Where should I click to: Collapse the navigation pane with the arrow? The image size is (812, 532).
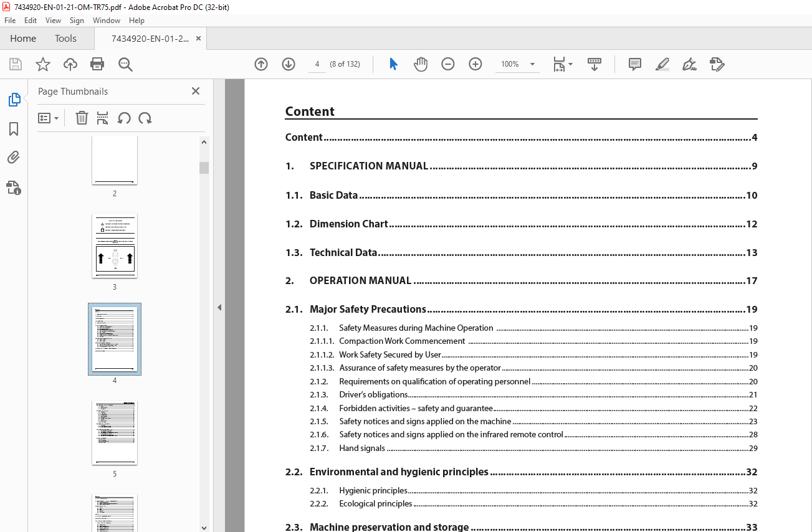(219, 307)
